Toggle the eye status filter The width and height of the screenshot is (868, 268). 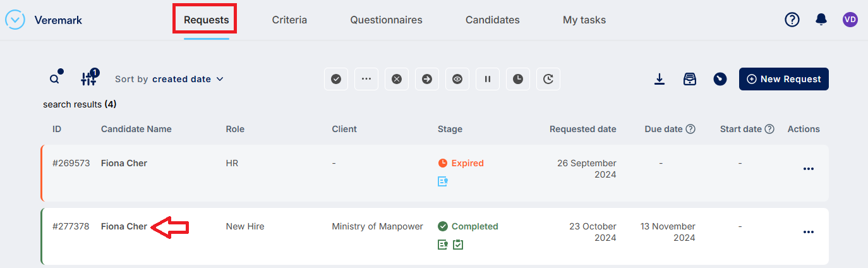pos(457,79)
